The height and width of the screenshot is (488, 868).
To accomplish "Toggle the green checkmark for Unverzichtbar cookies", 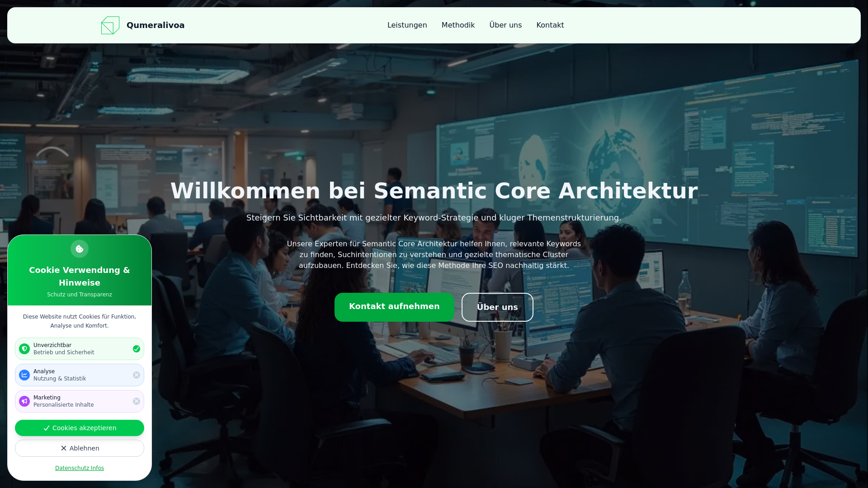I will coord(137,349).
